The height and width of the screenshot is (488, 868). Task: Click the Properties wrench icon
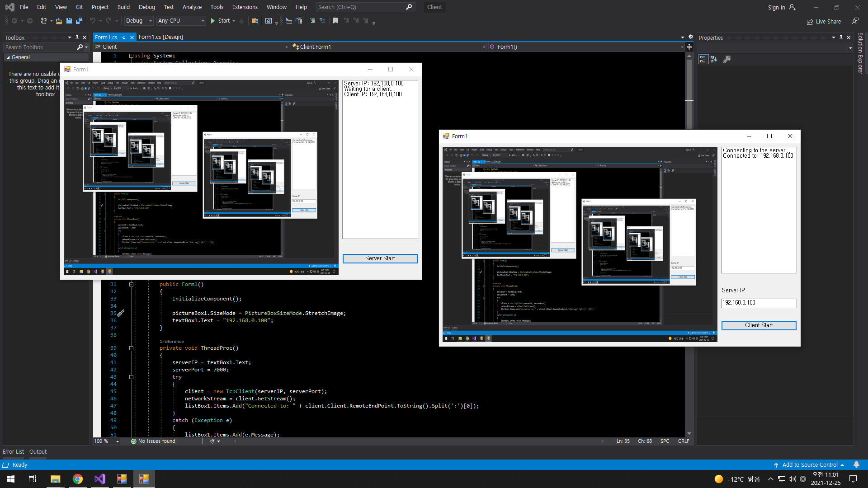pyautogui.click(x=727, y=59)
